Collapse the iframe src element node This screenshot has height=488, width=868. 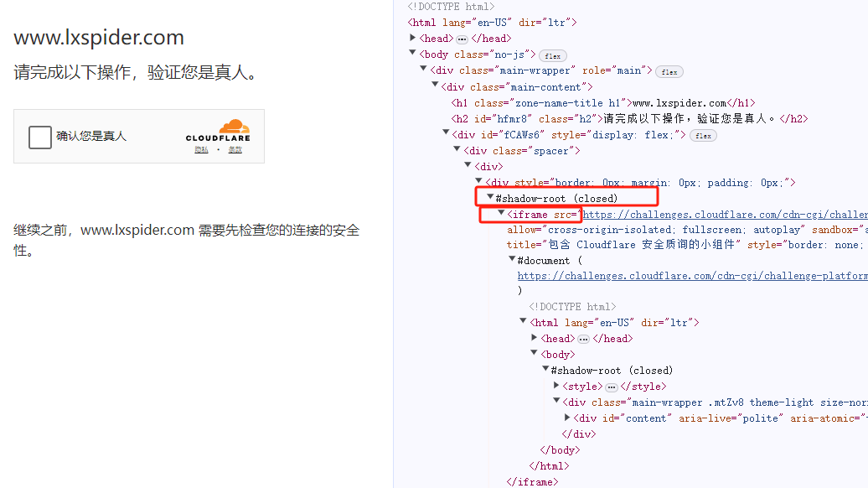click(x=501, y=213)
